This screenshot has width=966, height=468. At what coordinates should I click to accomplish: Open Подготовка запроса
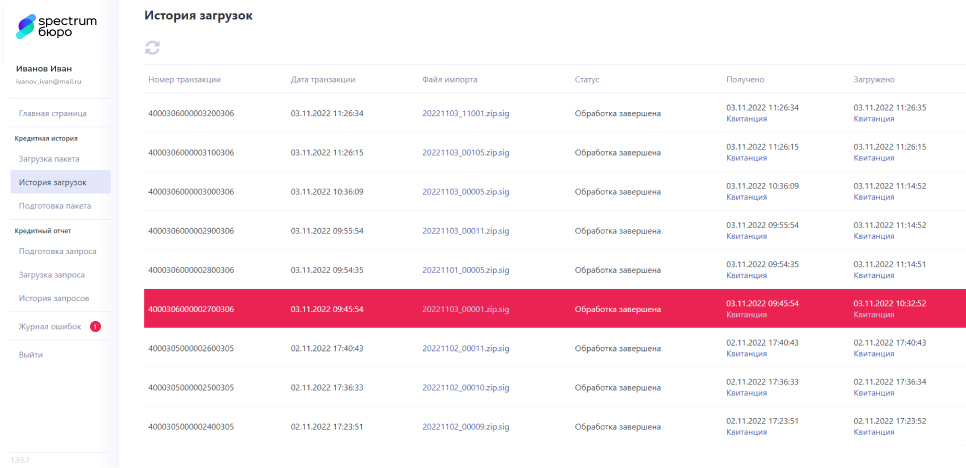(x=57, y=251)
